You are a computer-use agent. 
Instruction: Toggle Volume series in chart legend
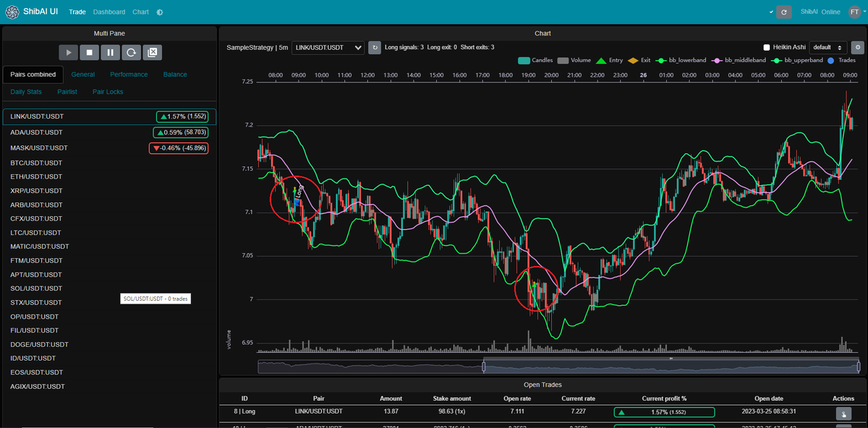tap(574, 61)
